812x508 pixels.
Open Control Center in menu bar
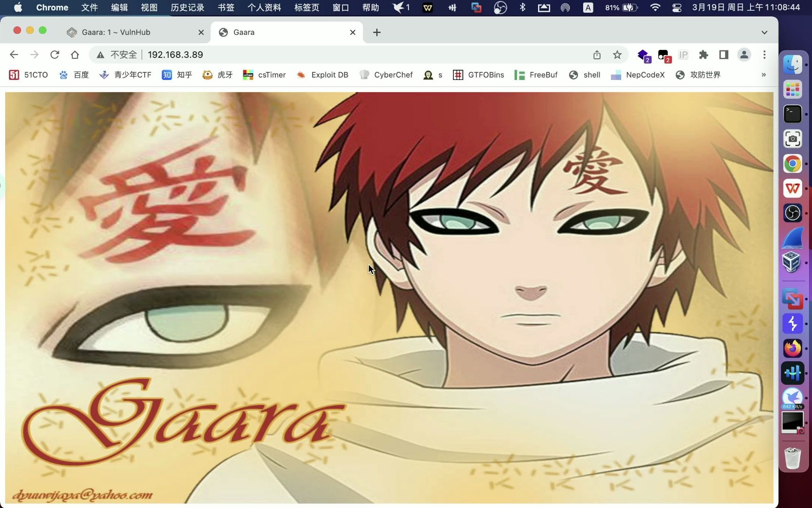tap(677, 8)
